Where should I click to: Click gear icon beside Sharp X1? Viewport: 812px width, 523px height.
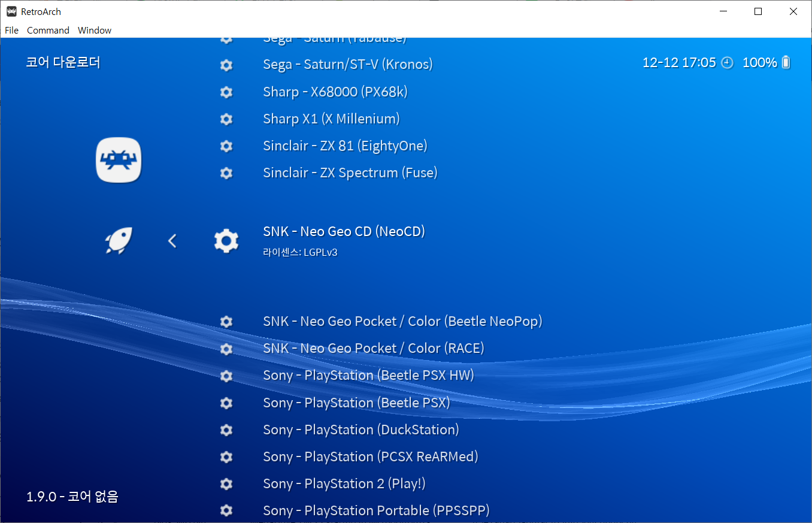(x=226, y=119)
